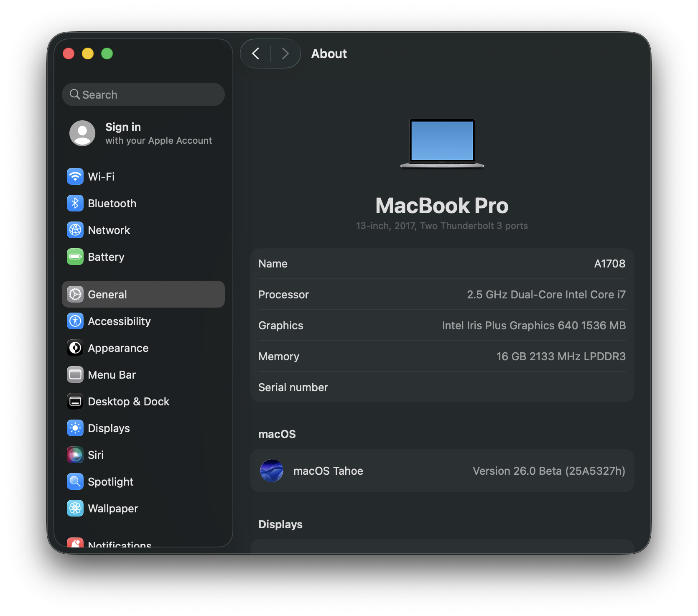Screen dimensions: 698x616
Task: Open the Battery pane
Action: 143,257
